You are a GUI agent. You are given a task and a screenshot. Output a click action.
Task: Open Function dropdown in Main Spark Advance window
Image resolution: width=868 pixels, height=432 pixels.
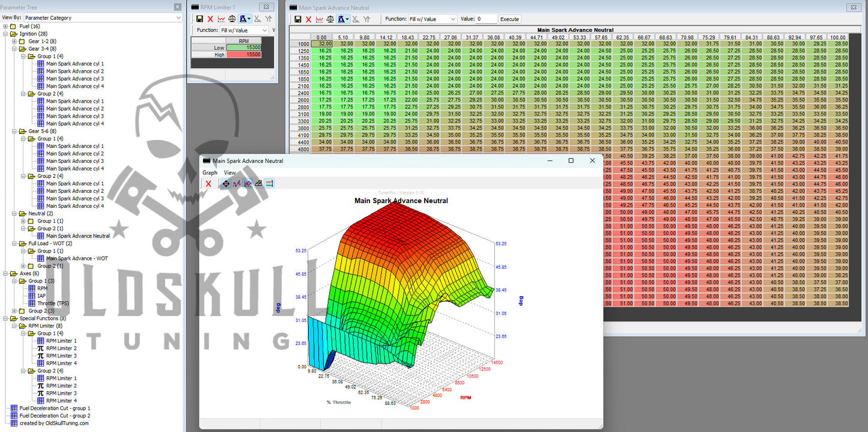pyautogui.click(x=432, y=19)
